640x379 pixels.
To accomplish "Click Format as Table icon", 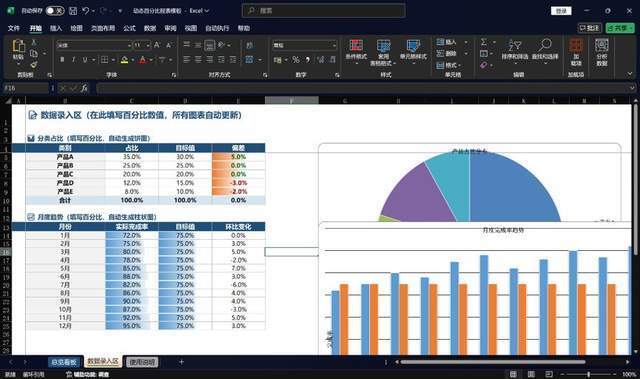I will 383,46.
